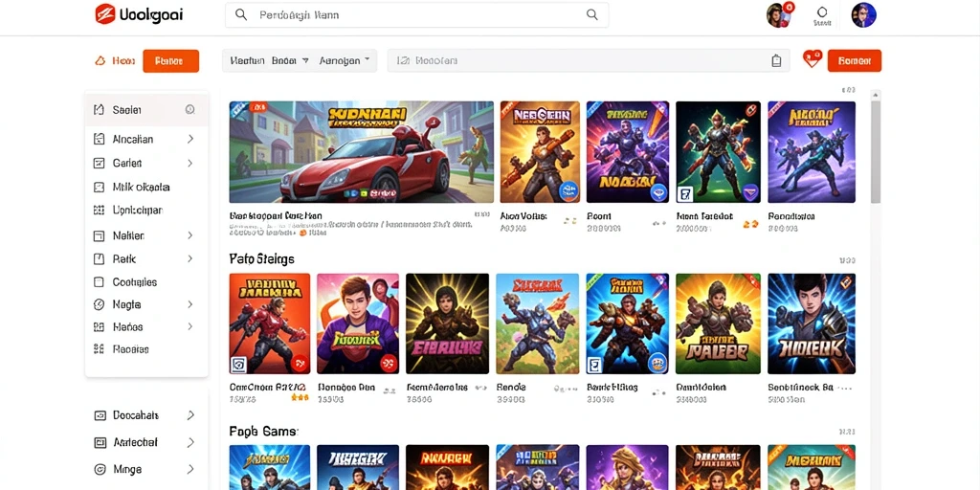Expand the Docaahais chevron
The image size is (980, 490).
pyautogui.click(x=190, y=415)
